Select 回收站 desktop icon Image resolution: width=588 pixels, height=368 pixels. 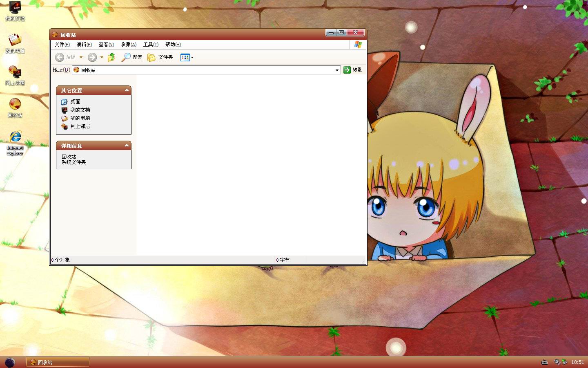[x=15, y=108]
